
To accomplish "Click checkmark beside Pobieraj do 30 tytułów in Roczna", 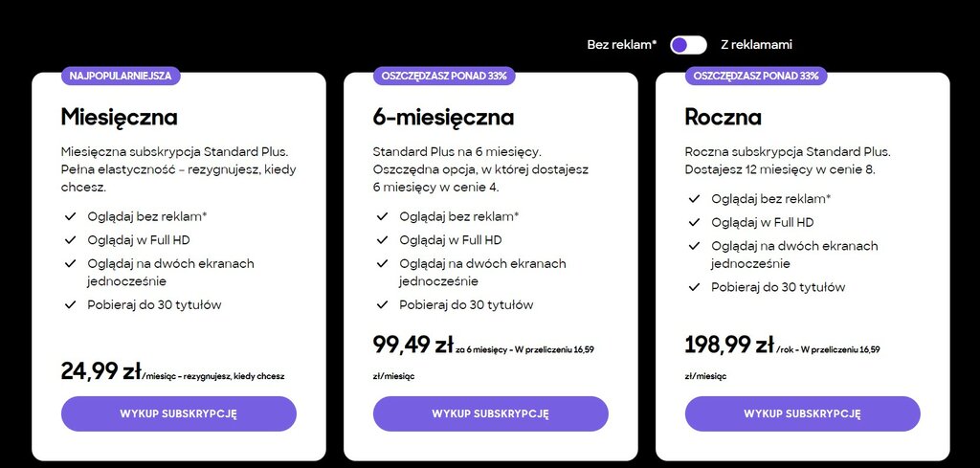I will [x=694, y=287].
